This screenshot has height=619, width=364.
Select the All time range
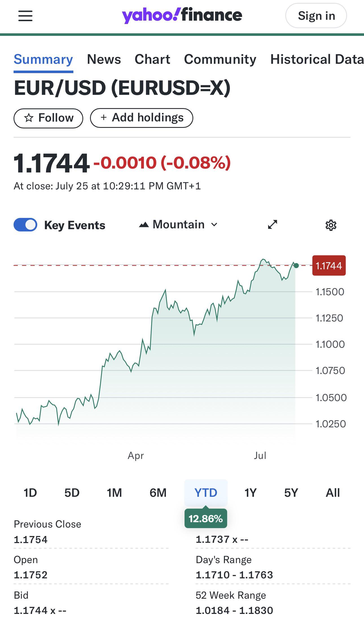[x=333, y=493]
